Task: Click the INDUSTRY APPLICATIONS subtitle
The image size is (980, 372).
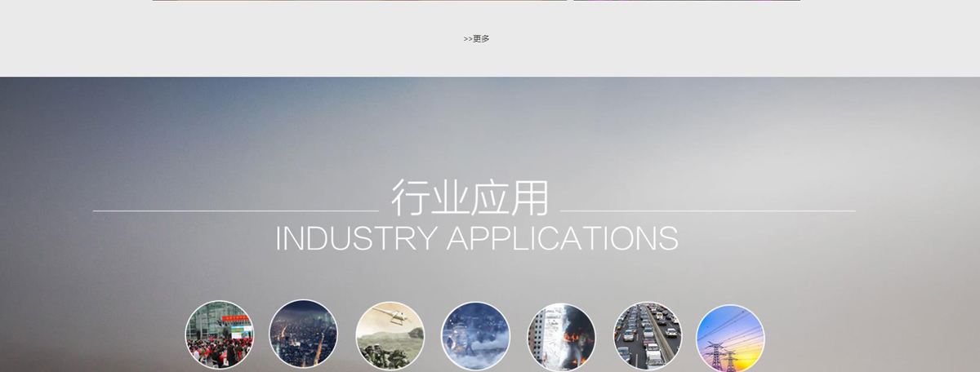Action: tap(477, 238)
